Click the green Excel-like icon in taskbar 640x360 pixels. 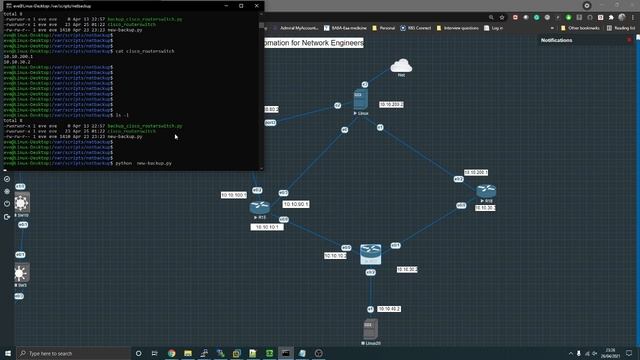pos(269,353)
